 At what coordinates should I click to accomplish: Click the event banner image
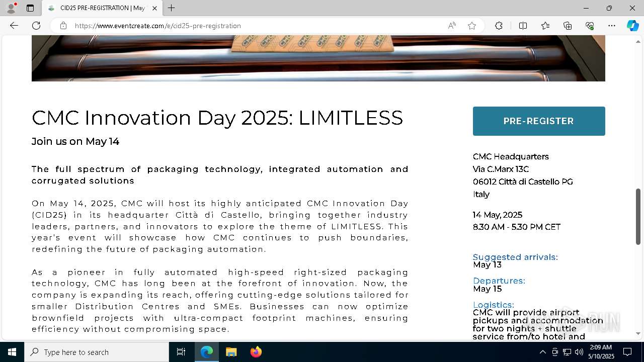coord(318,58)
